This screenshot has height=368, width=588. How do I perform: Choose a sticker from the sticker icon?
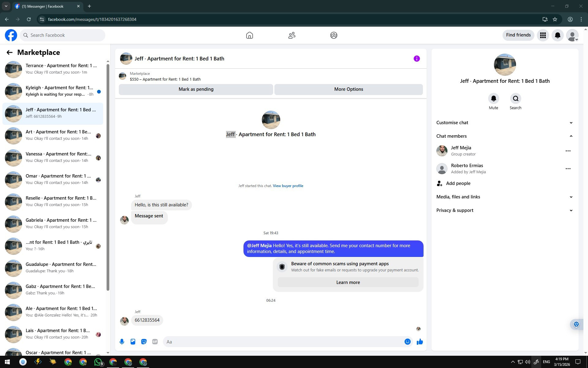(144, 342)
